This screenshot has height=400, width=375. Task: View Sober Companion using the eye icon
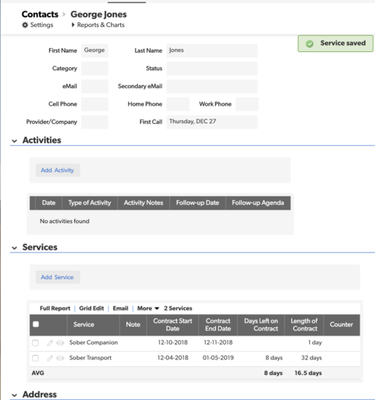pos(60,343)
